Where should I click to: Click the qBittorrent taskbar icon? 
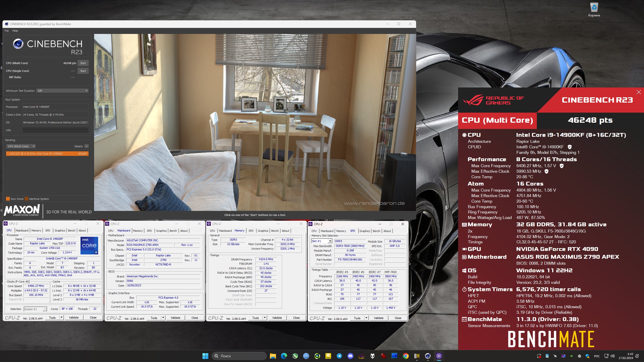[306, 356]
